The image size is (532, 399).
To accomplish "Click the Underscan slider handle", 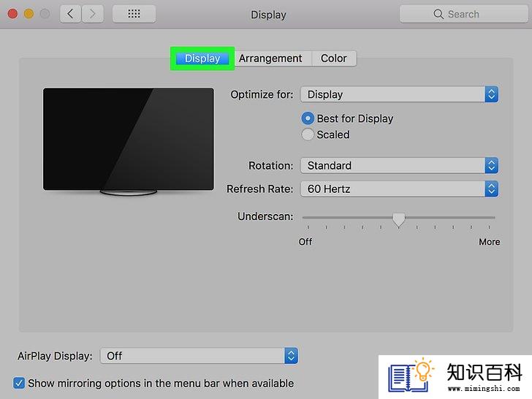I will pyautogui.click(x=399, y=220).
